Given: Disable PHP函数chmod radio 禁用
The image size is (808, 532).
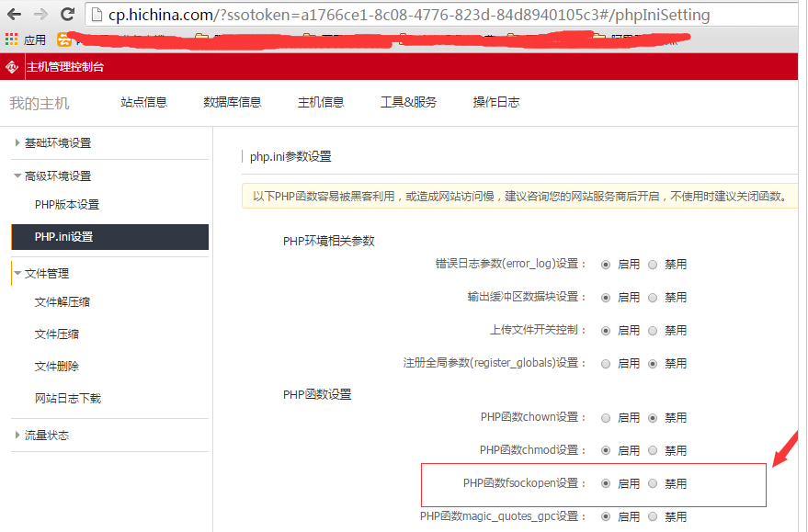Looking at the screenshot, I should [653, 450].
